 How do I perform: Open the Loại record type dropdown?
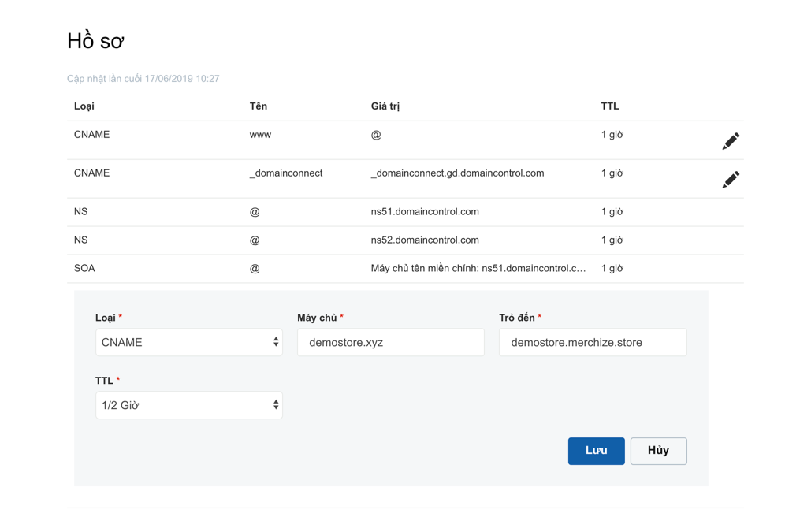point(188,342)
